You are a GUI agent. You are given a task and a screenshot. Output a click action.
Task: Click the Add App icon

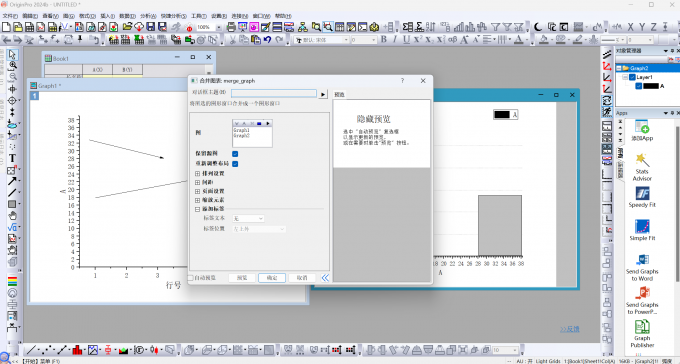coord(642,126)
